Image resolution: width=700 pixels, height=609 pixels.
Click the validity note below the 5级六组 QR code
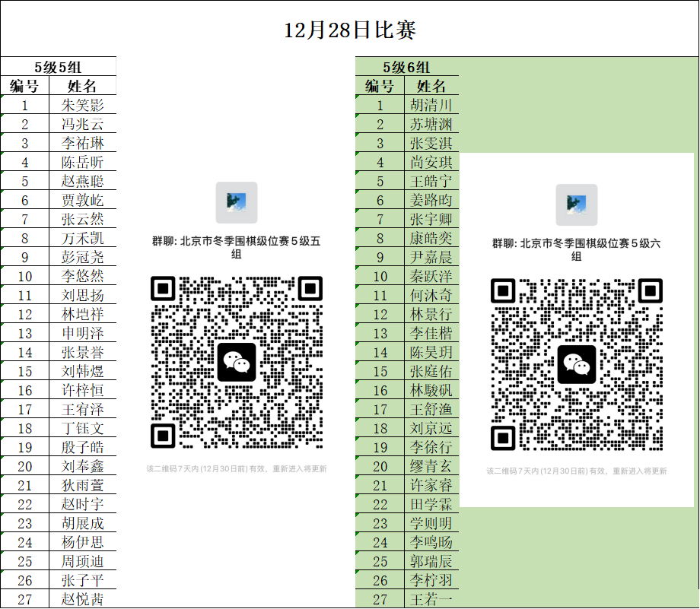(x=577, y=471)
